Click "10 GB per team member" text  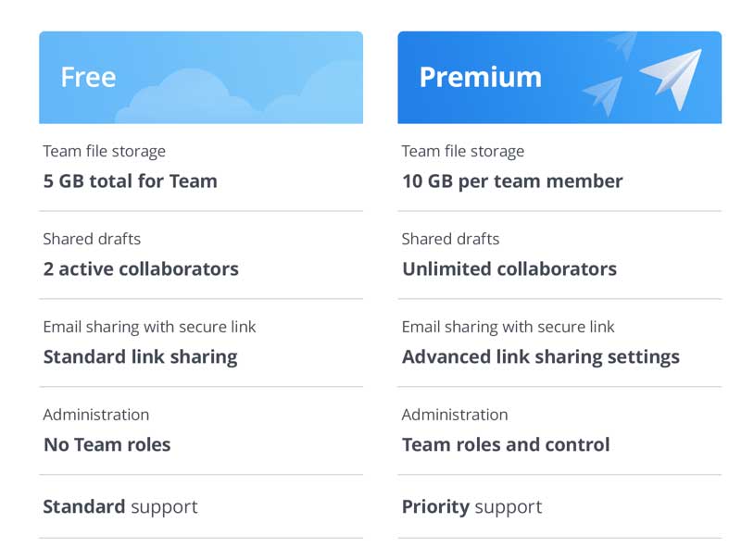coord(512,181)
